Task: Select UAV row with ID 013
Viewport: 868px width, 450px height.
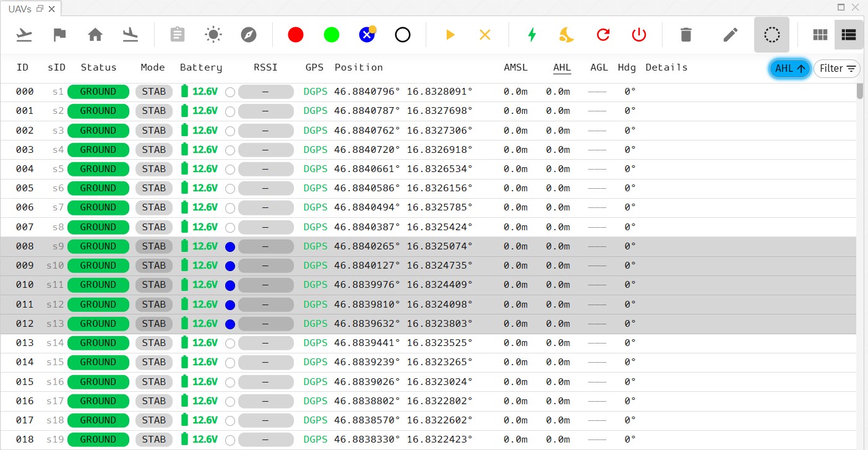Action: pos(428,343)
